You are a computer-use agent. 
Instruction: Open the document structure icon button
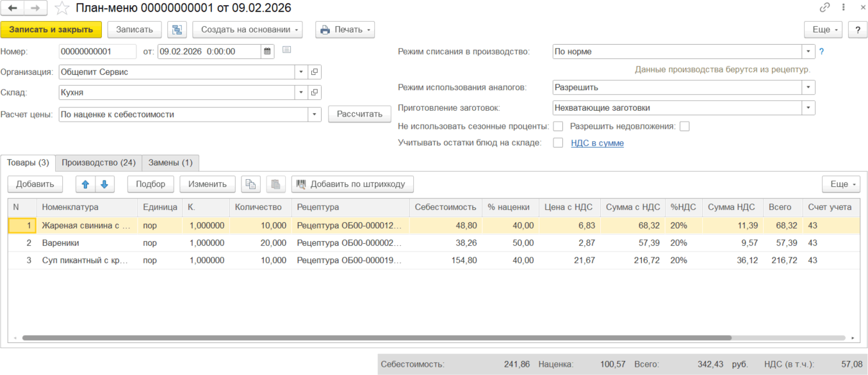coord(177,29)
